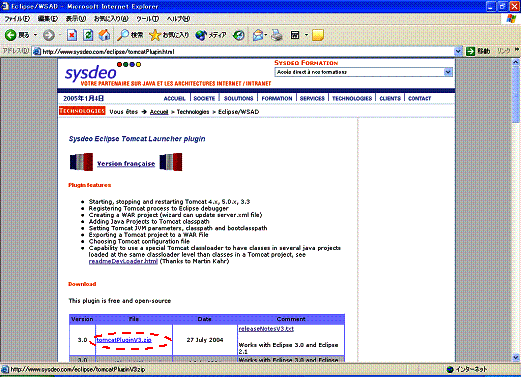Viewport: 523px width, 378px height.
Task: Open Forward button history dropdown arrow
Action: coord(60,35)
